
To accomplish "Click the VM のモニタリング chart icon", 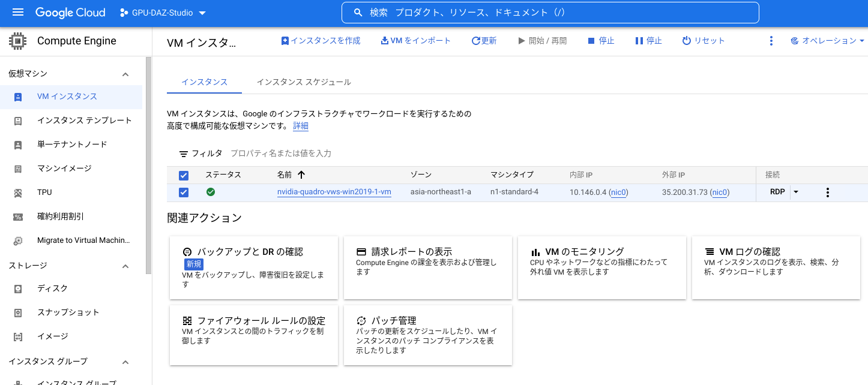I will (535, 252).
